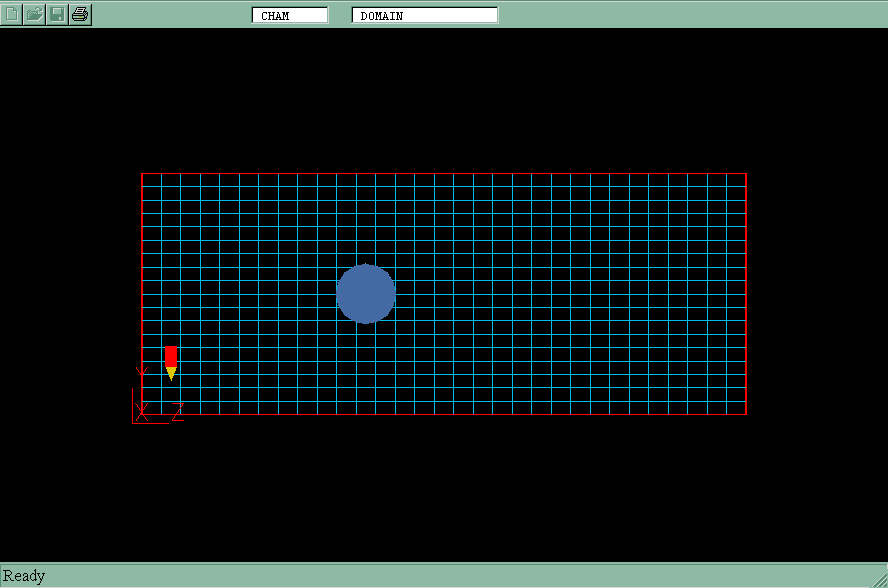
Task: Click the top-left corner of the grid
Action: point(142,174)
